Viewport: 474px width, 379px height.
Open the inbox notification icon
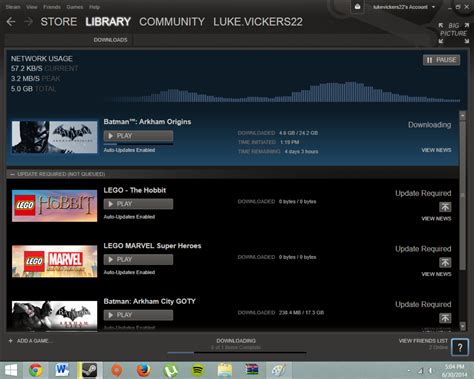click(357, 7)
